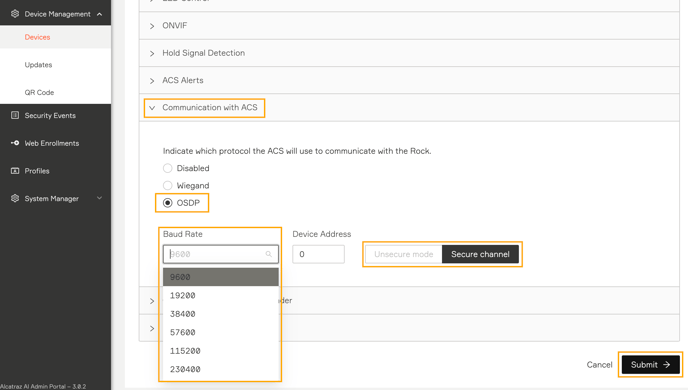
Task: Open the Updates menu item
Action: (x=38, y=65)
